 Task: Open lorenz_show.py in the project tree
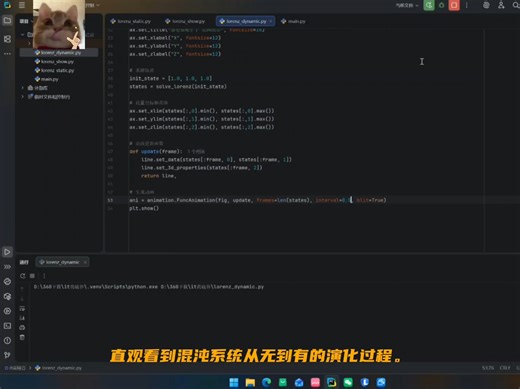(54, 62)
